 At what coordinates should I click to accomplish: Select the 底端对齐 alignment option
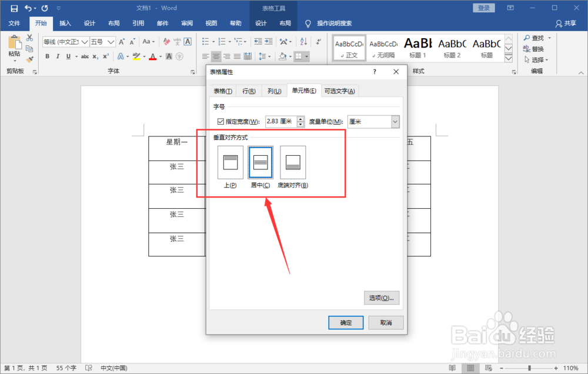(x=292, y=163)
